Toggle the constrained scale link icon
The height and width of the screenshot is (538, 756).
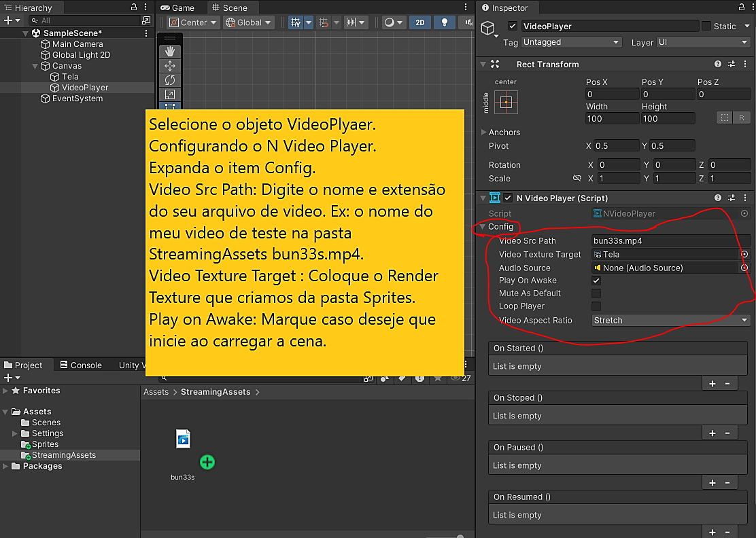[x=577, y=178]
